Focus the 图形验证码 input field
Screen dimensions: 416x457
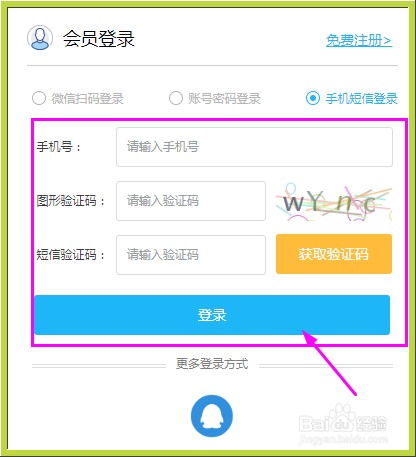191,201
